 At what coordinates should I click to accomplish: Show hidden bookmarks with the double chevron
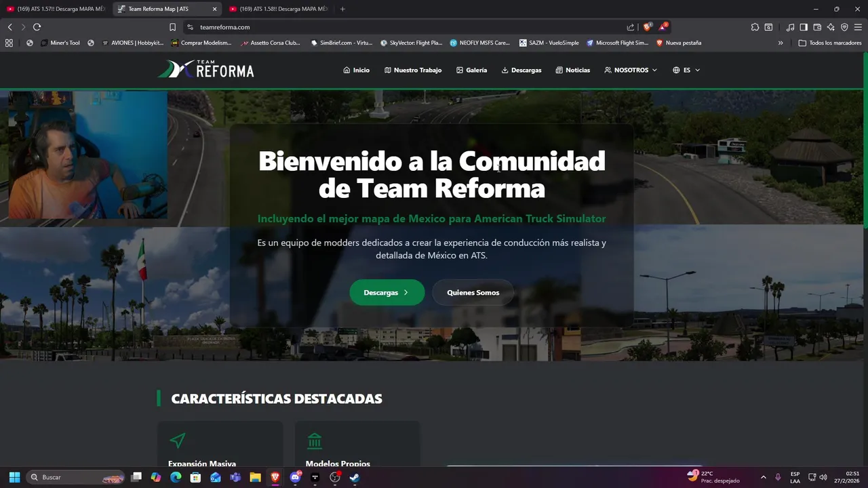click(781, 43)
